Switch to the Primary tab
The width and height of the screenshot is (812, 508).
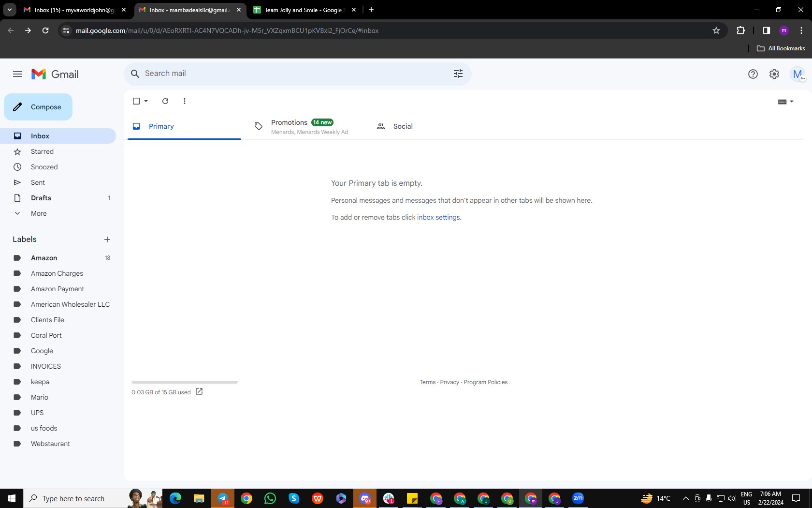(184, 126)
